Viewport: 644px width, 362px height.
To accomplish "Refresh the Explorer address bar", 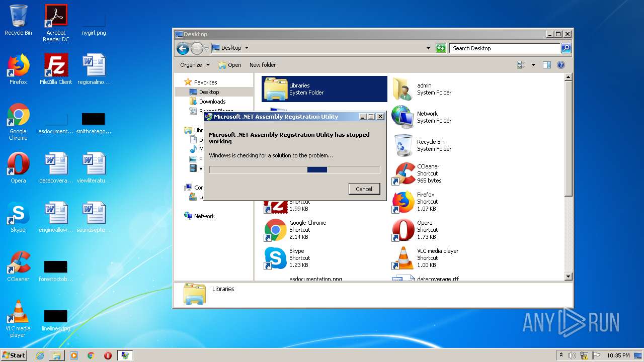I will (x=441, y=48).
